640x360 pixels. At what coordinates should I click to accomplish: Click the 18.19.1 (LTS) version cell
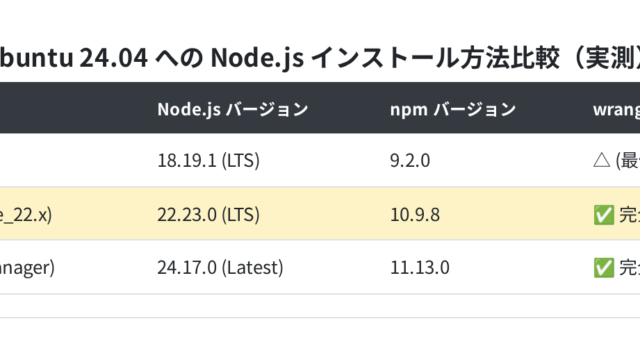click(209, 160)
